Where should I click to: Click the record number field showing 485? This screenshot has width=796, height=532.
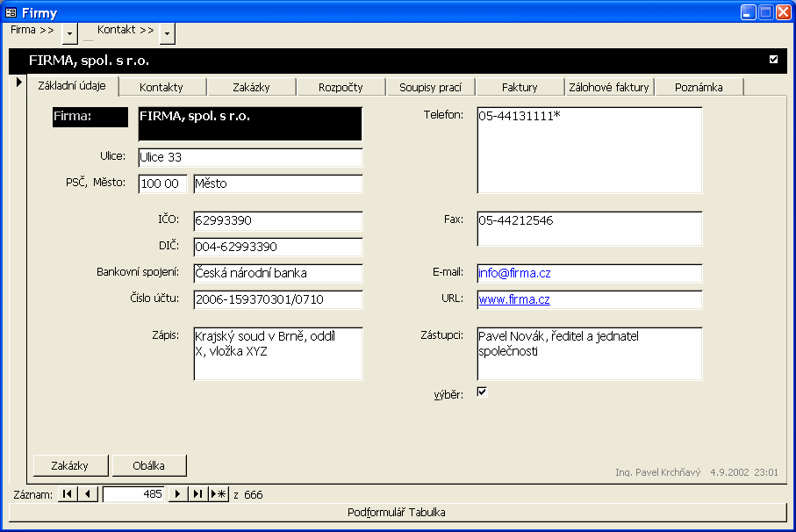[x=134, y=494]
